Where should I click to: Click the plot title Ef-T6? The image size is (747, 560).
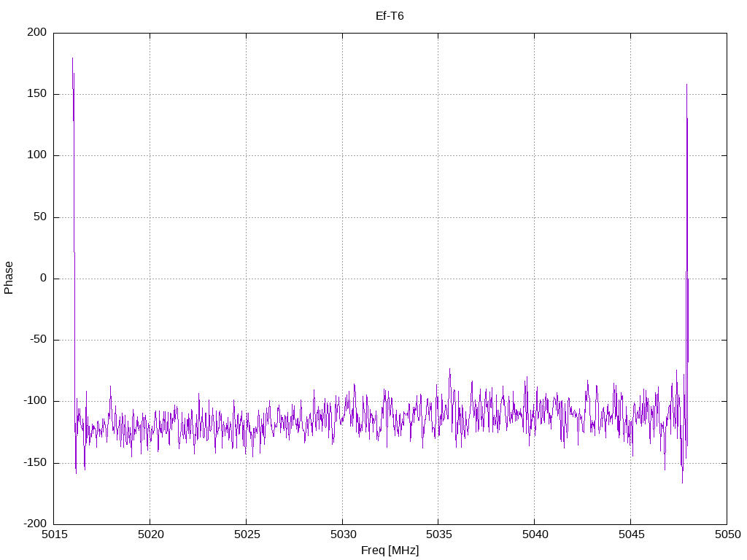(390, 16)
